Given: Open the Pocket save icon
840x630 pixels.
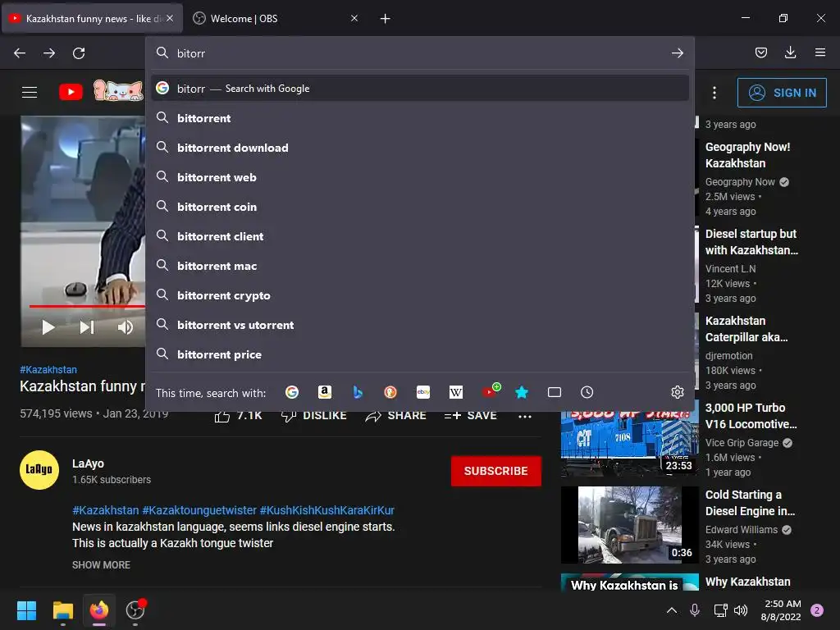Looking at the screenshot, I should tap(760, 52).
